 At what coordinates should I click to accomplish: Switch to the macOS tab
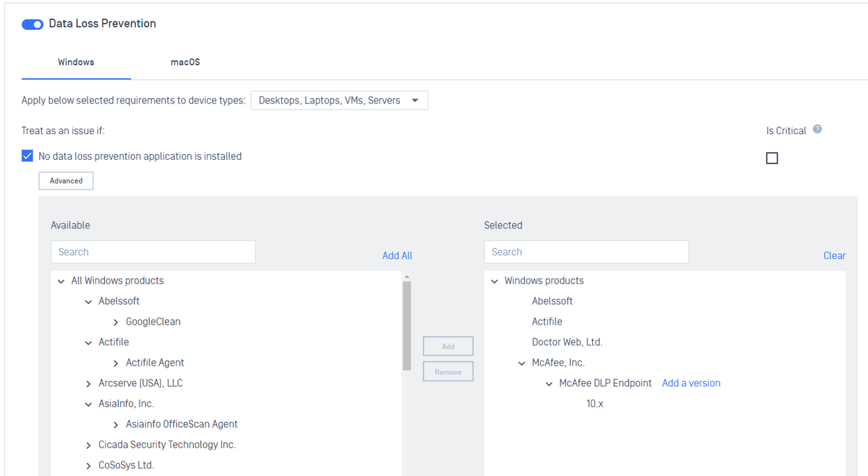[x=185, y=62]
